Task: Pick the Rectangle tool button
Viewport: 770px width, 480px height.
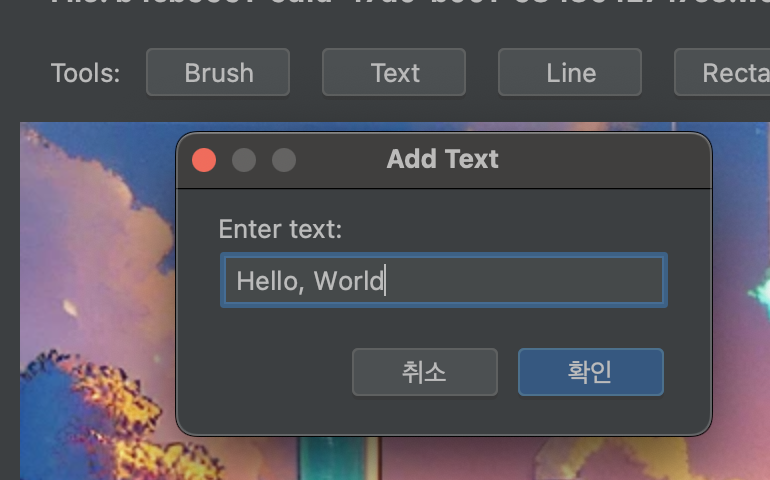Action: click(722, 72)
